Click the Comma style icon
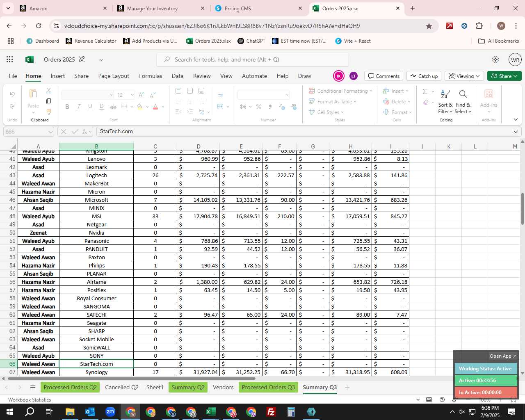 pyautogui.click(x=270, y=107)
